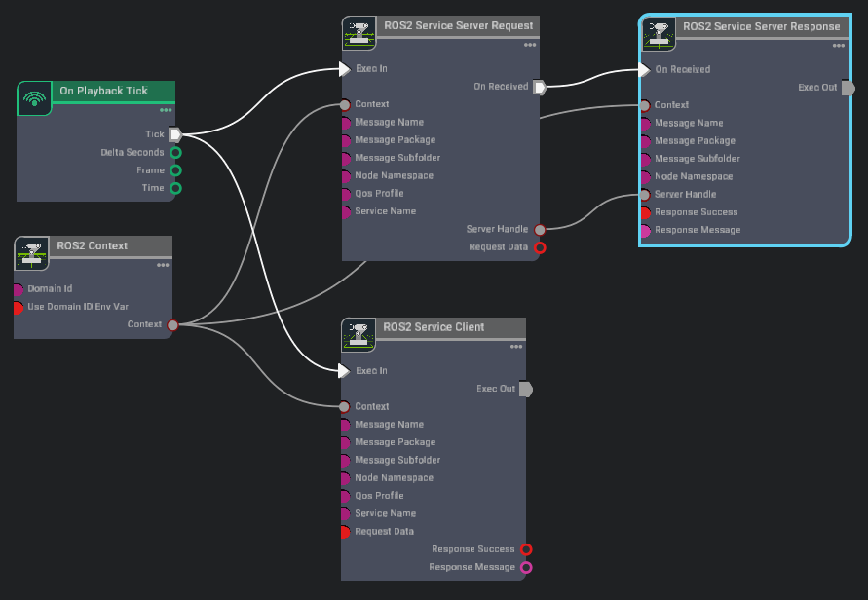Image resolution: width=868 pixels, height=600 pixels.
Task: Click the ROS2 Service Client node icon
Action: (359, 335)
